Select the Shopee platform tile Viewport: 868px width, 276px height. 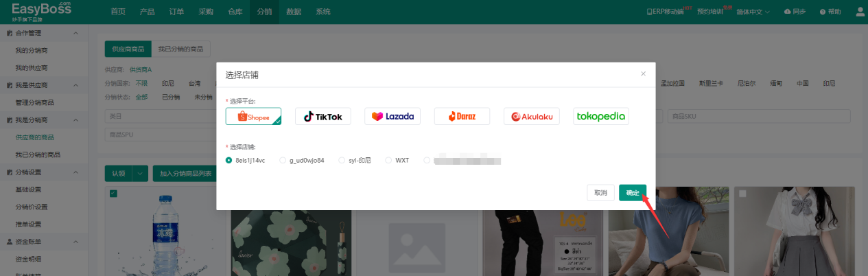point(253,117)
